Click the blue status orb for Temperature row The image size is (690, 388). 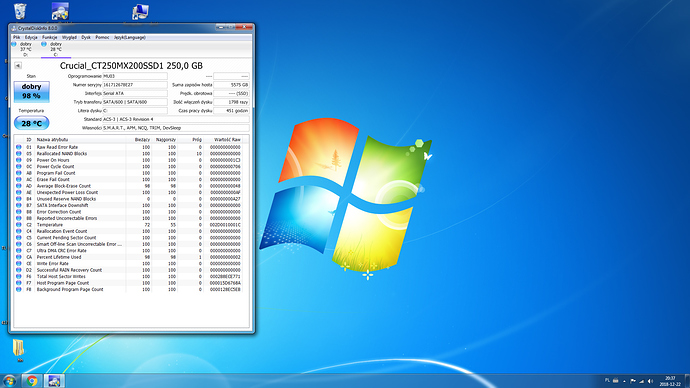click(18, 224)
